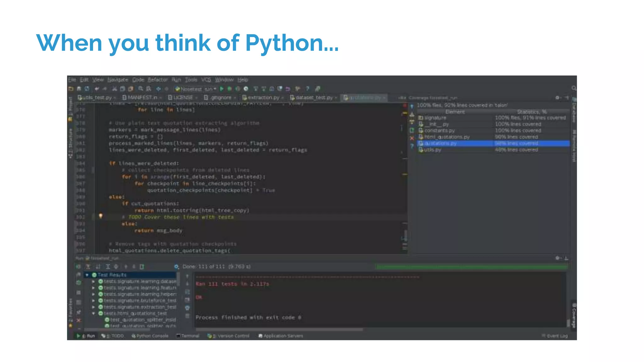This screenshot has width=644, height=362.
Task: Collapse the Test Results tree root
Action: tap(87, 275)
